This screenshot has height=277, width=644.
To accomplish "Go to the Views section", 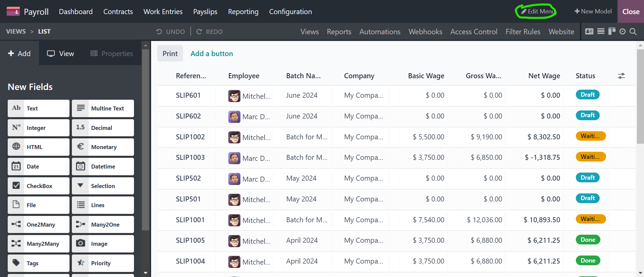I will tap(310, 32).
